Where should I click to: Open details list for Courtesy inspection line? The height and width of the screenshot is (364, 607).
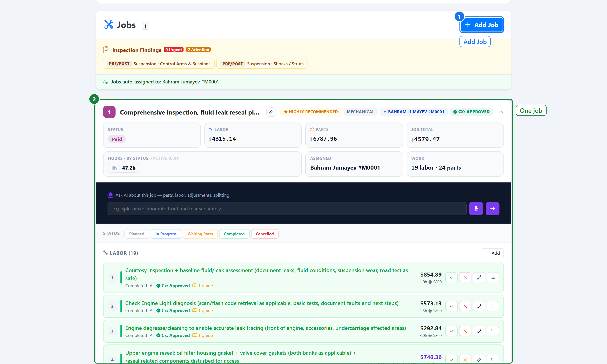tap(492, 277)
